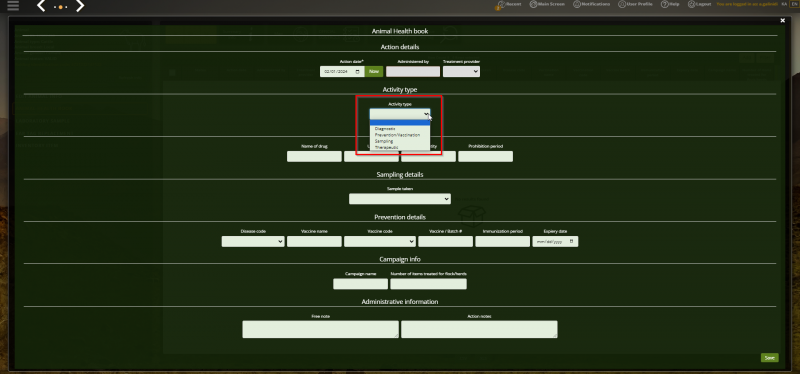
Task: Choose Prevention/Vaccination activity type
Action: click(x=400, y=135)
